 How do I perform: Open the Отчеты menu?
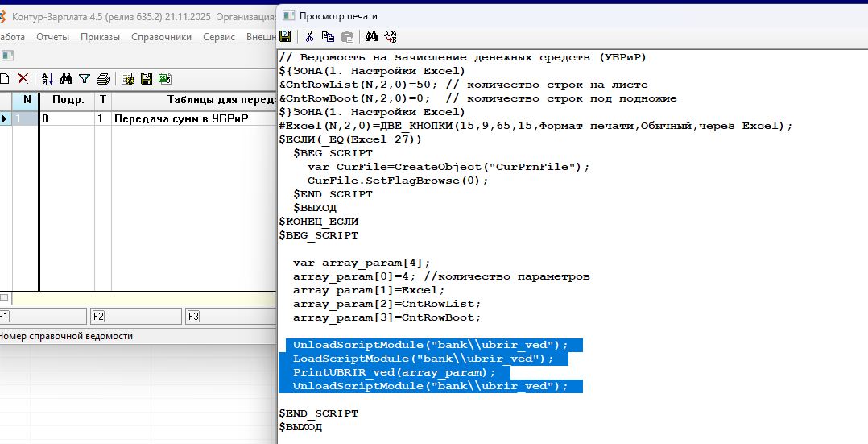pyautogui.click(x=52, y=37)
